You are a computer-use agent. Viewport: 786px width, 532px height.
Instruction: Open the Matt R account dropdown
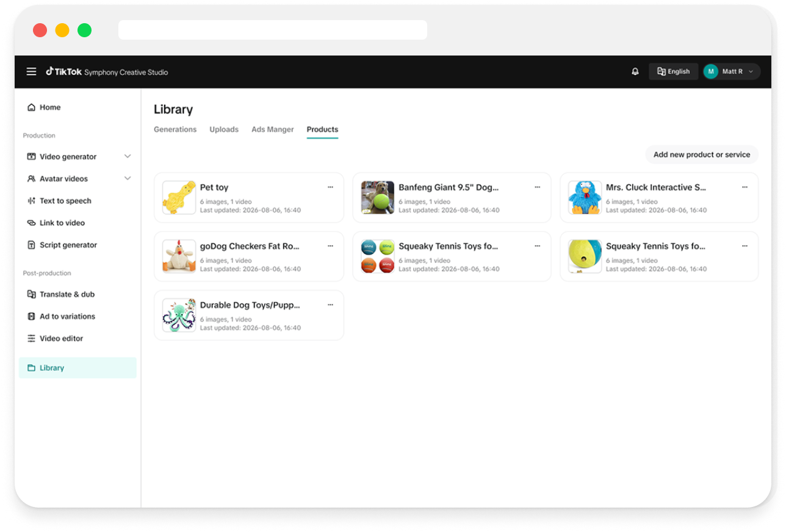732,71
